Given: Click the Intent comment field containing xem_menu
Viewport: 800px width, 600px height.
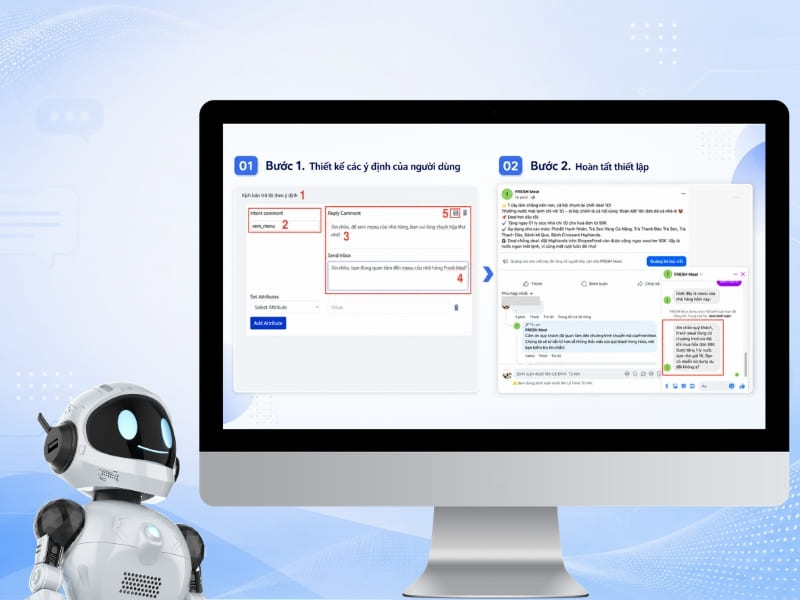Looking at the screenshot, I should pyautogui.click(x=285, y=226).
